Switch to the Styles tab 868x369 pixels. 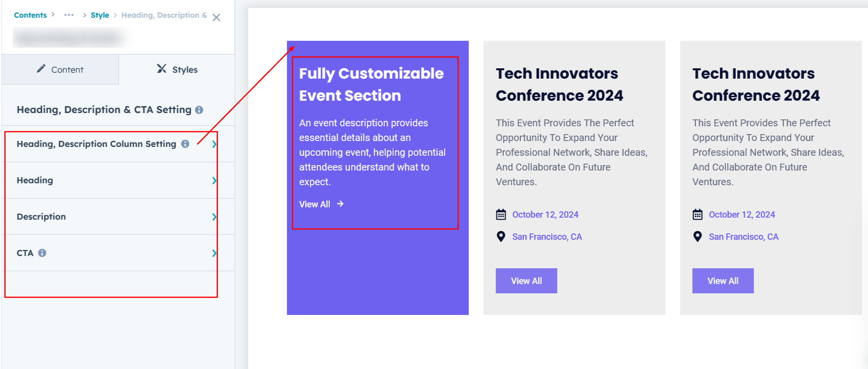pos(177,70)
